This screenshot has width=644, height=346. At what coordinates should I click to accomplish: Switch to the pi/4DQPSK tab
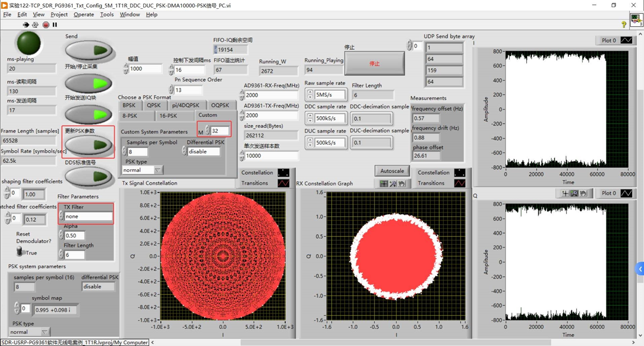186,105
